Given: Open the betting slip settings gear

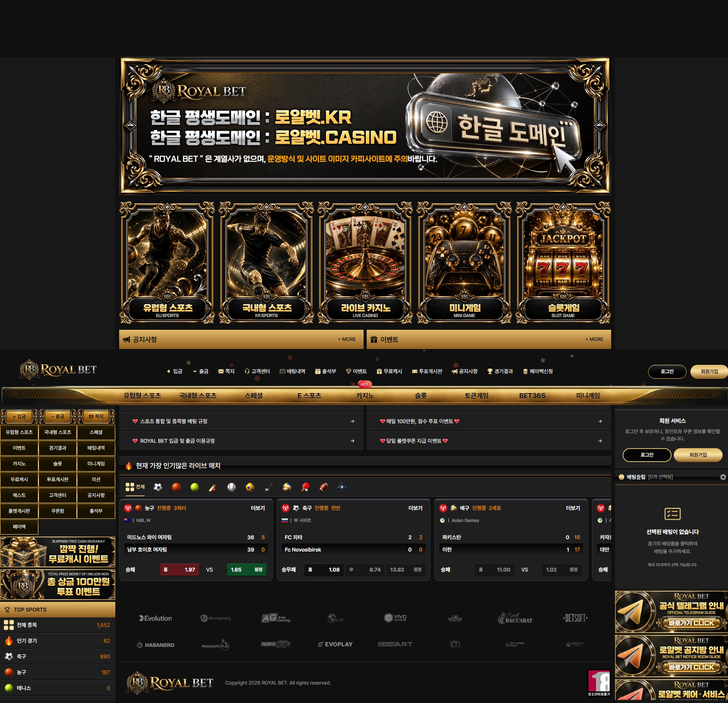Looking at the screenshot, I should pos(723,477).
